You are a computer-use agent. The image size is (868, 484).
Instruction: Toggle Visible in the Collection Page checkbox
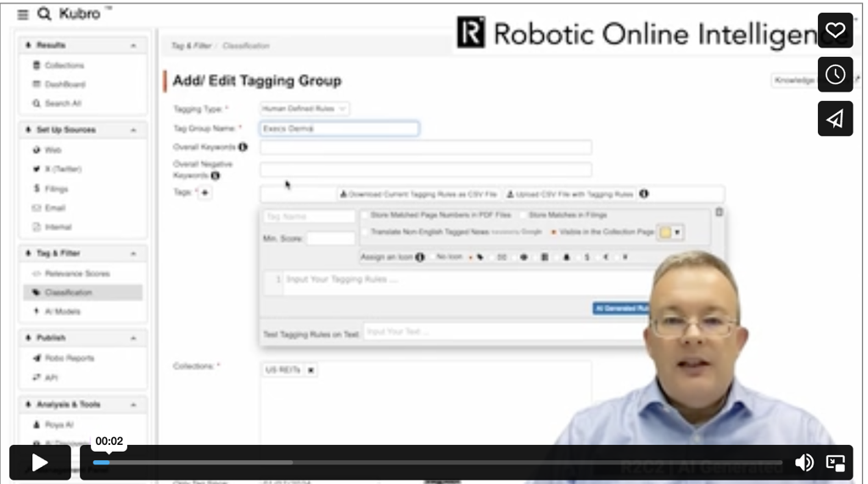[553, 232]
